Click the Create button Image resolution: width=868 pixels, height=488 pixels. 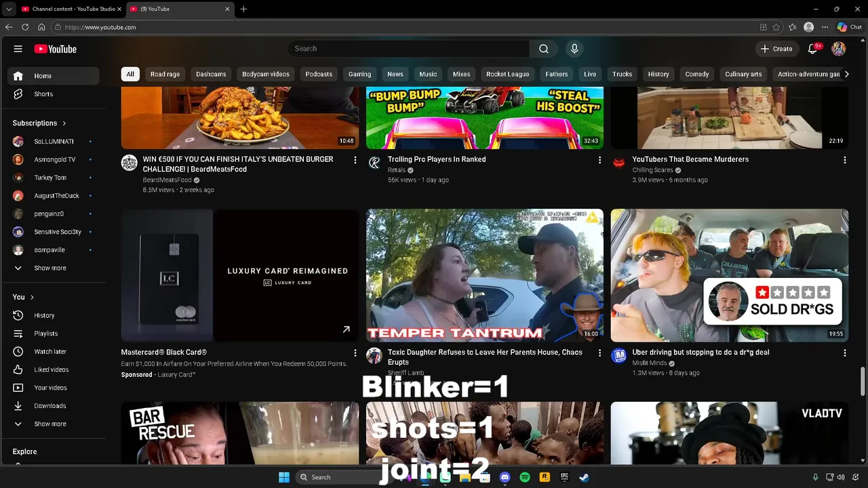[x=776, y=49]
